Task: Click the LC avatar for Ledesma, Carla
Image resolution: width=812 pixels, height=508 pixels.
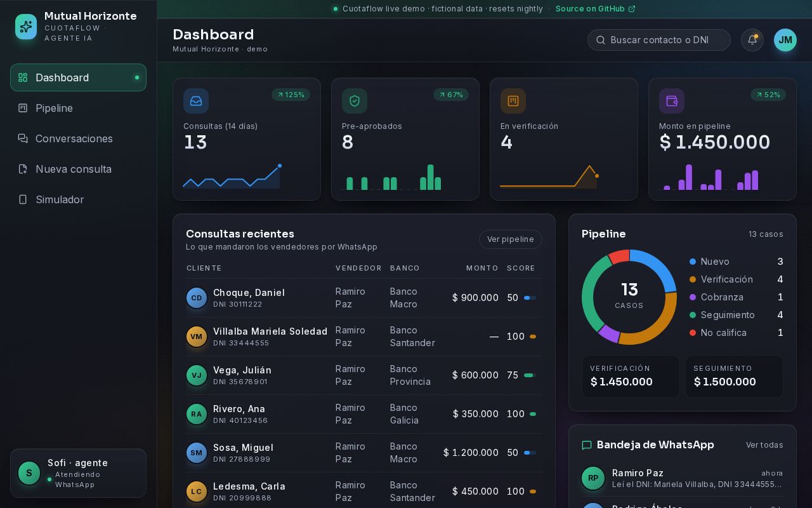Action: (197, 491)
